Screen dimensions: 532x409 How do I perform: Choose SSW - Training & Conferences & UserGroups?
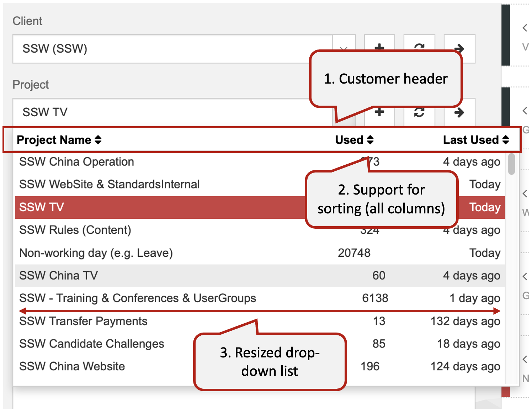[x=138, y=298]
